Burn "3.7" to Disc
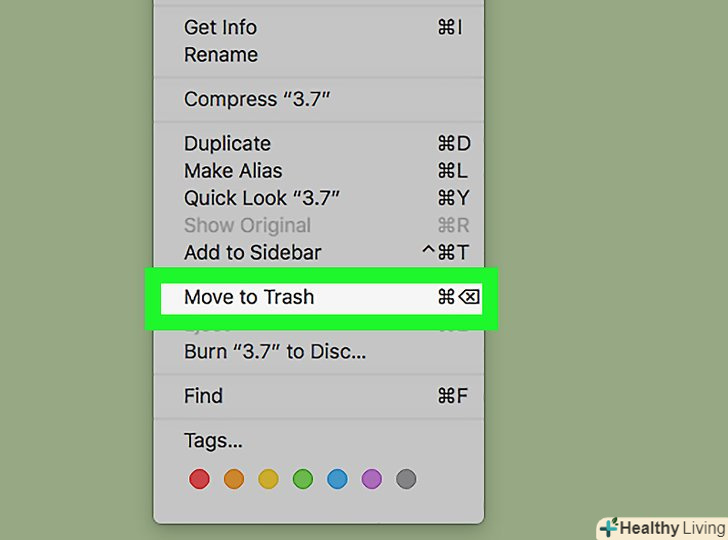Screen dimensions: 728x540 pos(275,352)
